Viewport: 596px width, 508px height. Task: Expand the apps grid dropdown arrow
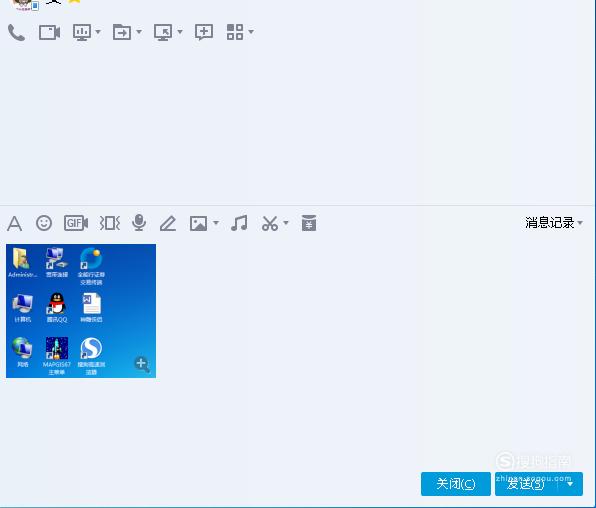point(251,32)
